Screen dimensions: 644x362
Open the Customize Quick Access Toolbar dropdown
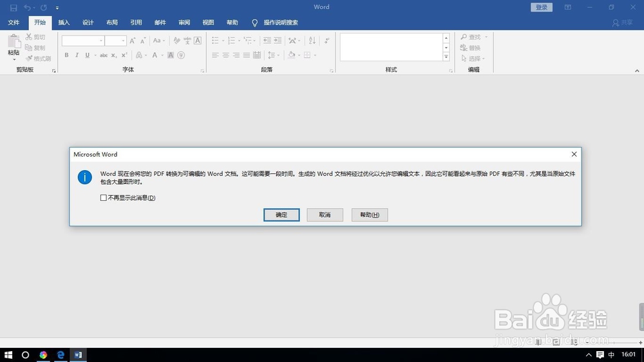coord(57,8)
